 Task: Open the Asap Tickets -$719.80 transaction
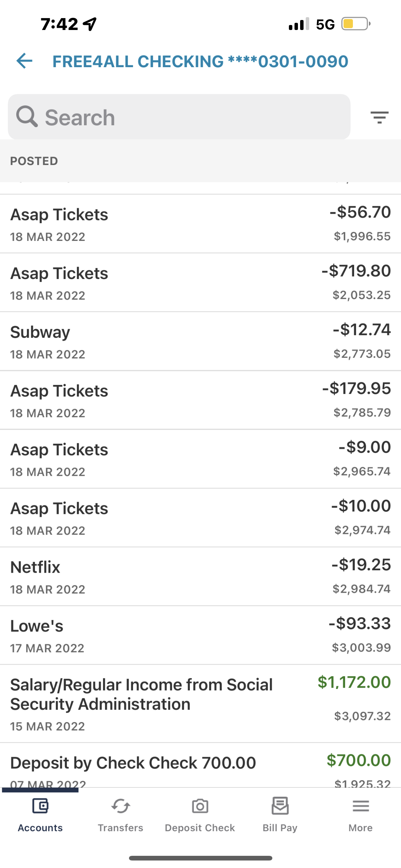pyautogui.click(x=200, y=282)
